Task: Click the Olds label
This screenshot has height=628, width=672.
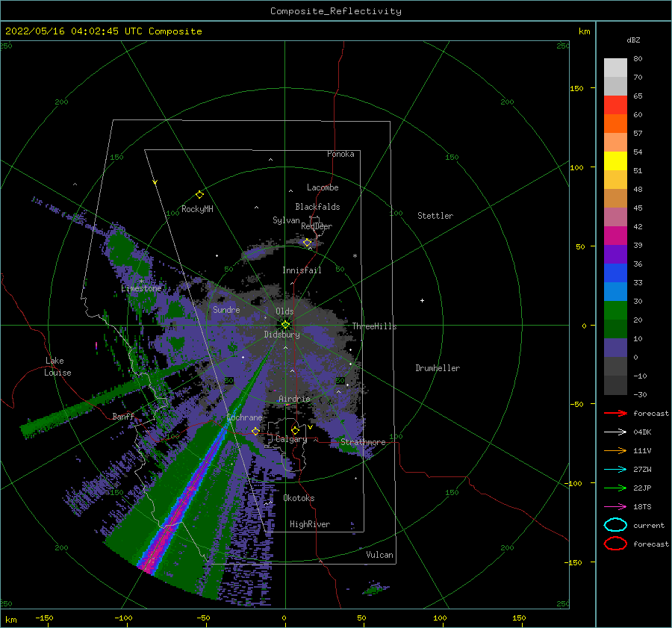Action: 284,311
